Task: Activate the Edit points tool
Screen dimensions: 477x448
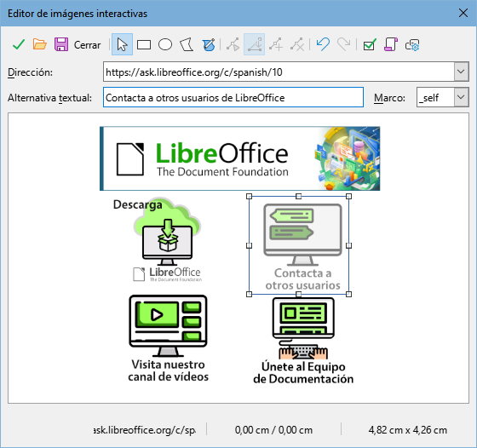Action: (233, 44)
